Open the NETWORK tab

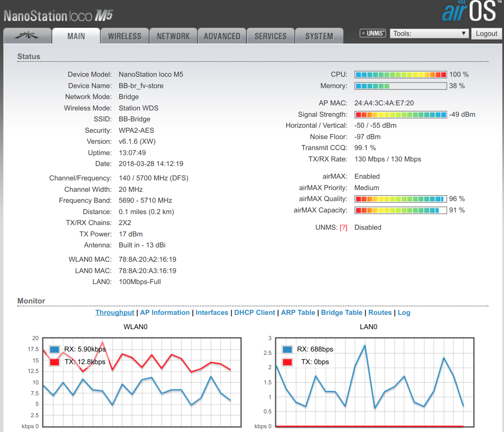click(x=173, y=36)
